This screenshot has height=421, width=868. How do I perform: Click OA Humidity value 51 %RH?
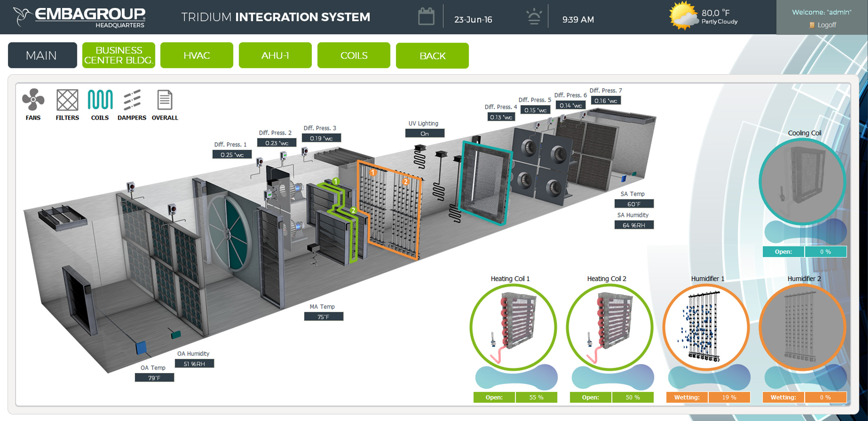coord(194,364)
